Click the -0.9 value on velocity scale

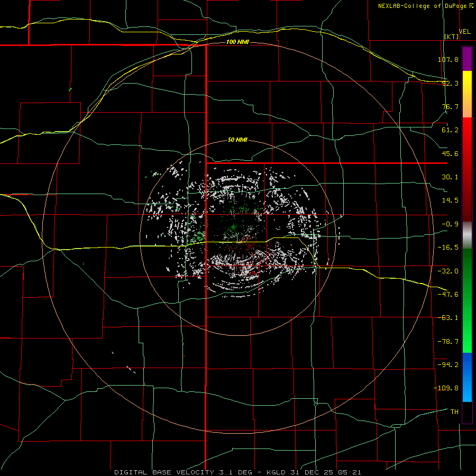coord(450,224)
